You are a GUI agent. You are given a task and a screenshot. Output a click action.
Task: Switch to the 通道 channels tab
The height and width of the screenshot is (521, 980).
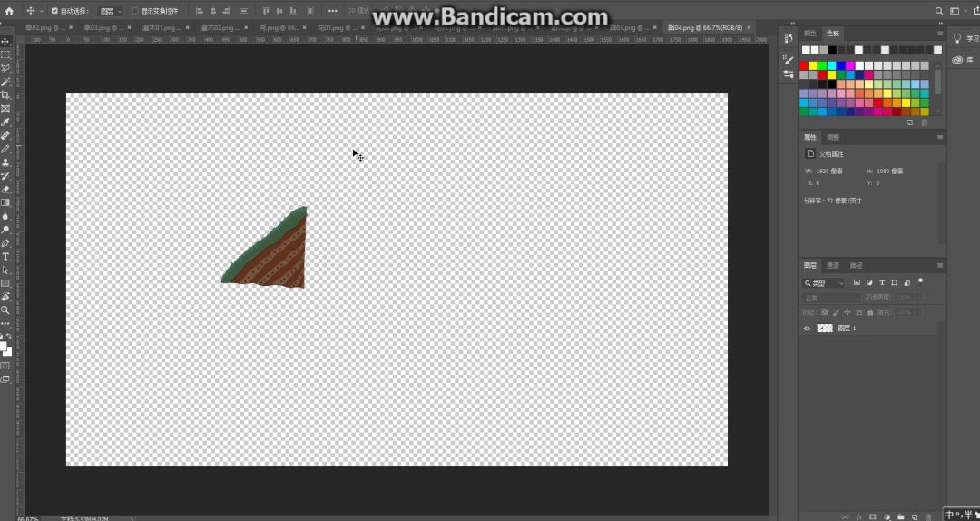tap(832, 265)
